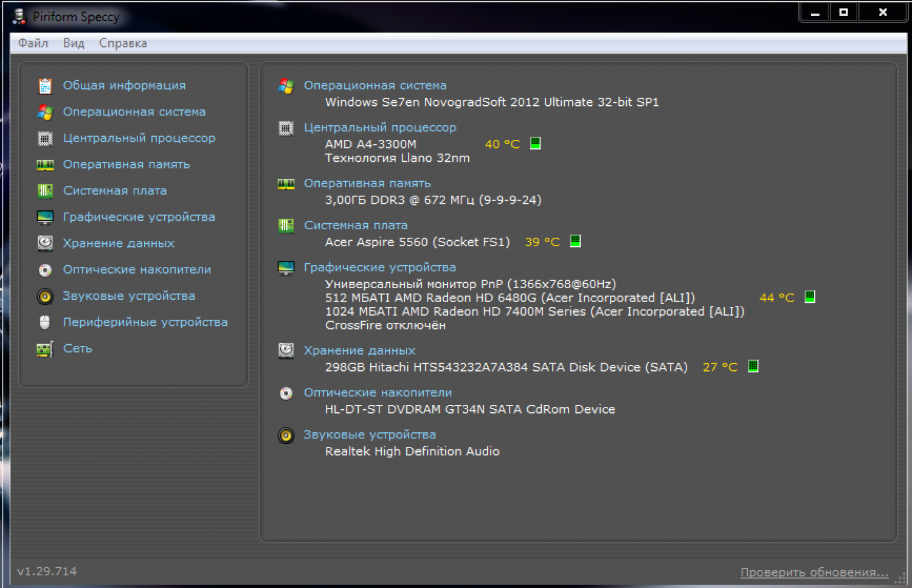Open Центральный процессор sidebar section
The image size is (912, 588).
click(139, 139)
